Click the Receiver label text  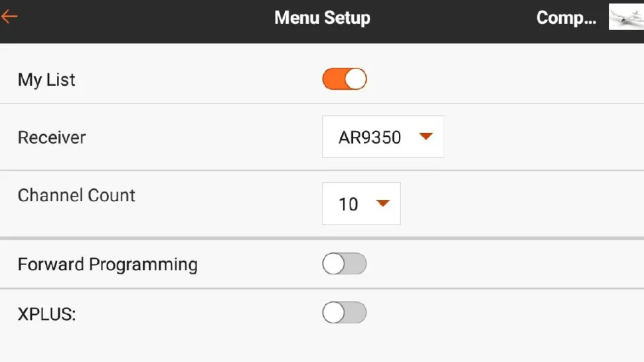coord(52,137)
